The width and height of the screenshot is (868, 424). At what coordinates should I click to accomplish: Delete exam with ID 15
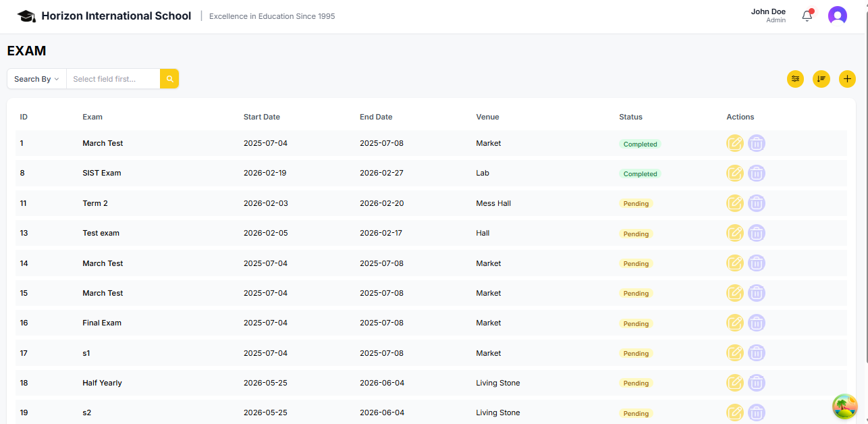(x=757, y=293)
